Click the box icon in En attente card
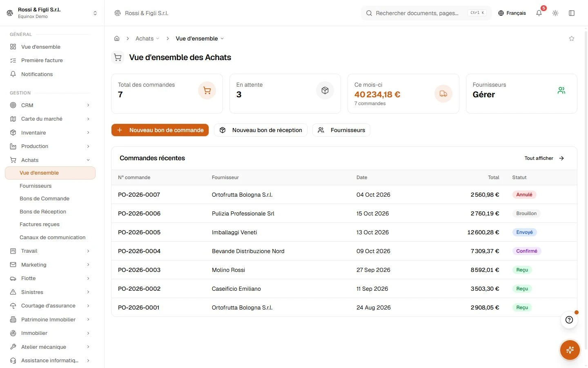The height and width of the screenshot is (368, 588). [x=325, y=90]
